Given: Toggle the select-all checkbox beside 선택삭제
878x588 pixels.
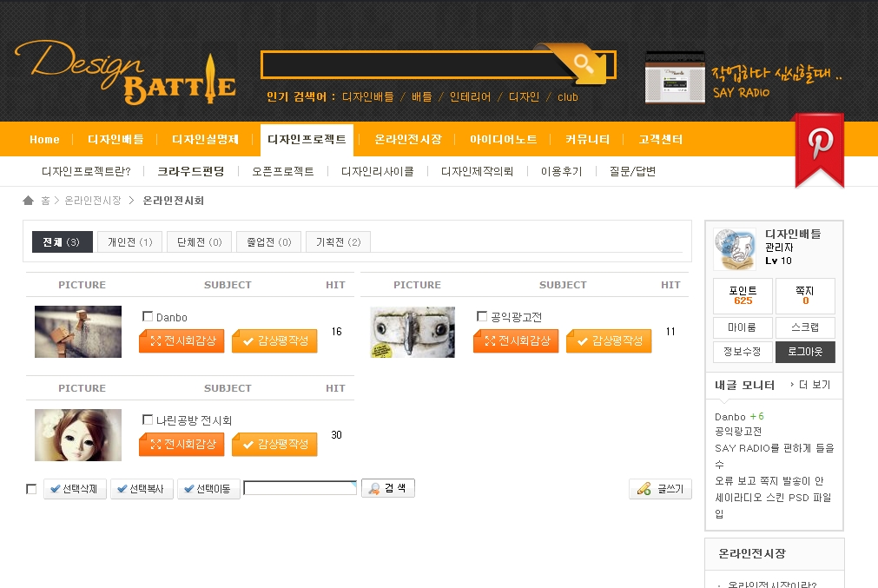Looking at the screenshot, I should point(31,490).
